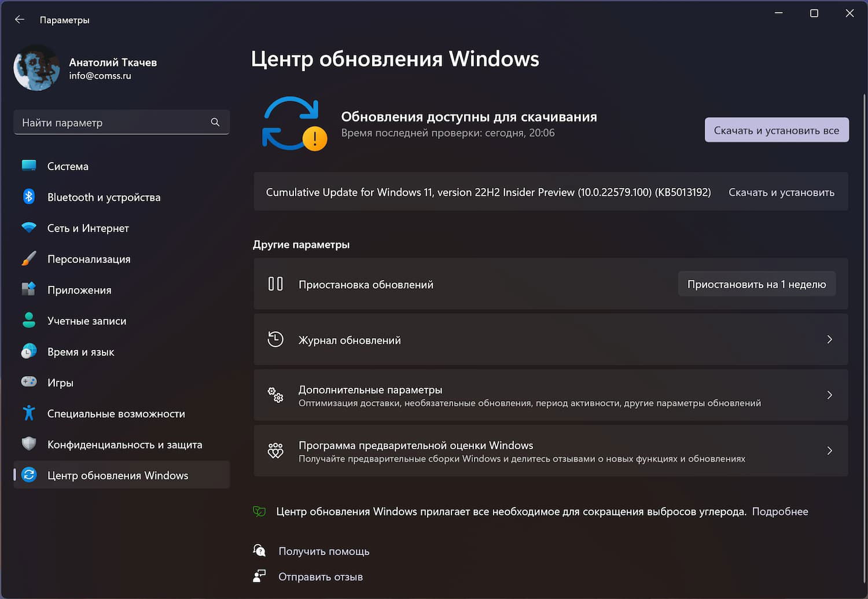This screenshot has width=868, height=599.
Task: Expand Программа предварительной оценки Windows chevron
Action: pos(830,451)
